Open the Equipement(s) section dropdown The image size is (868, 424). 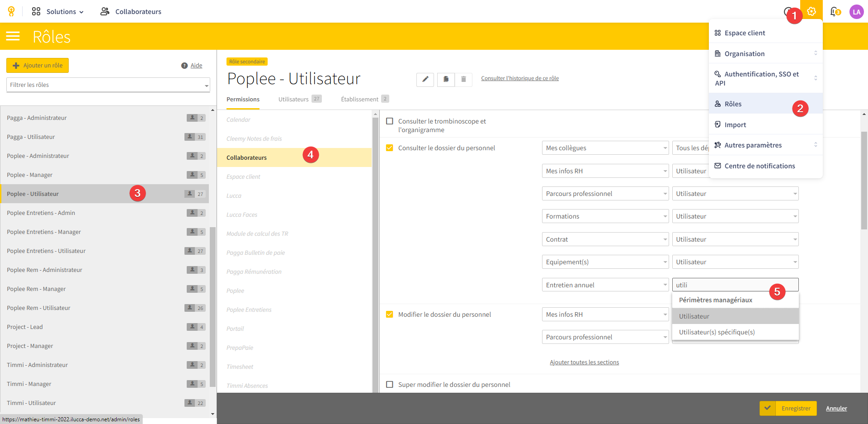(x=605, y=262)
